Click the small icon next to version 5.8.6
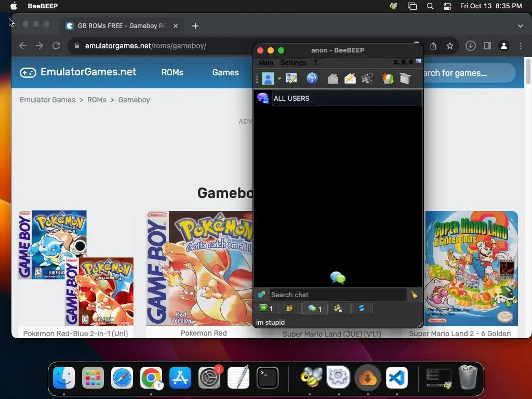This screenshot has width=532, height=399. coord(418,61)
